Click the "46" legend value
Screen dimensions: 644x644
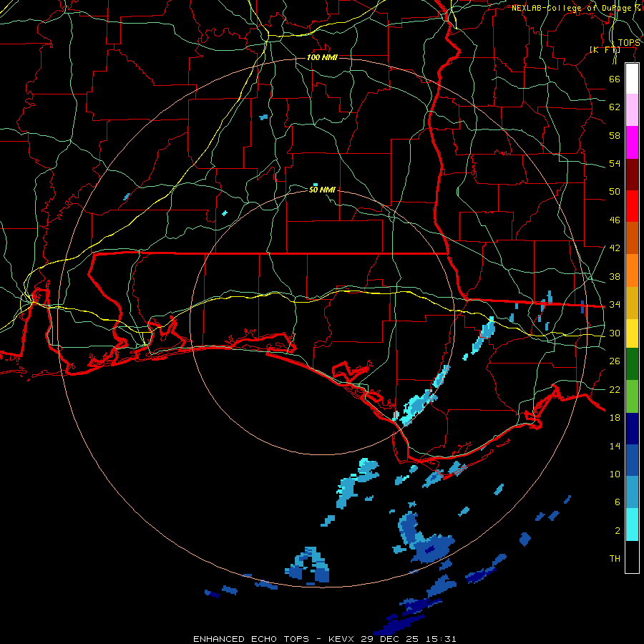615,220
